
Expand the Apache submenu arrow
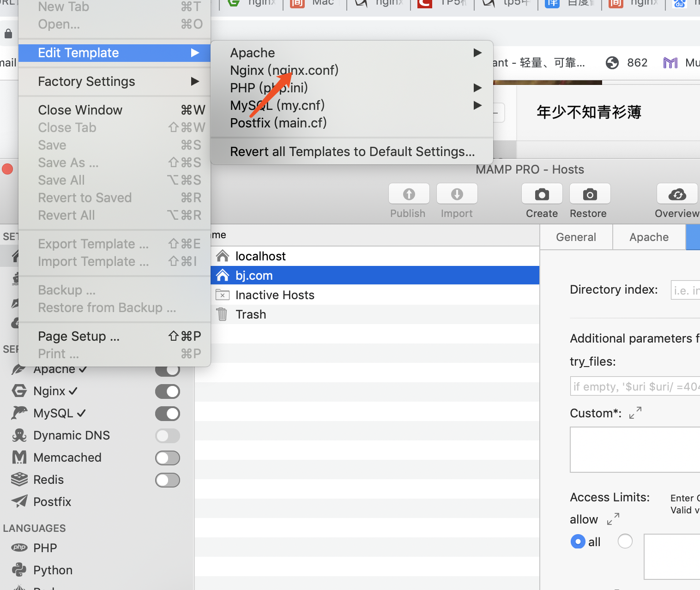(478, 53)
